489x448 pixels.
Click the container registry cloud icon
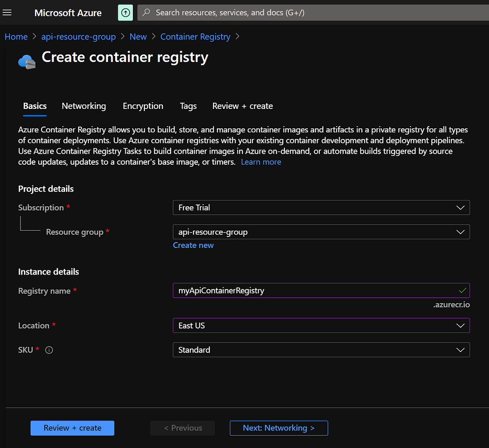click(x=27, y=62)
